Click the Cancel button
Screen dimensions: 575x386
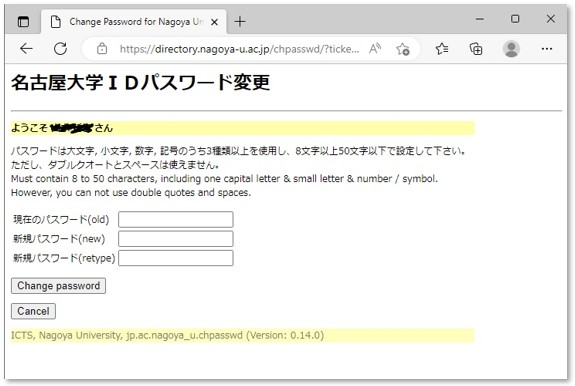33,311
